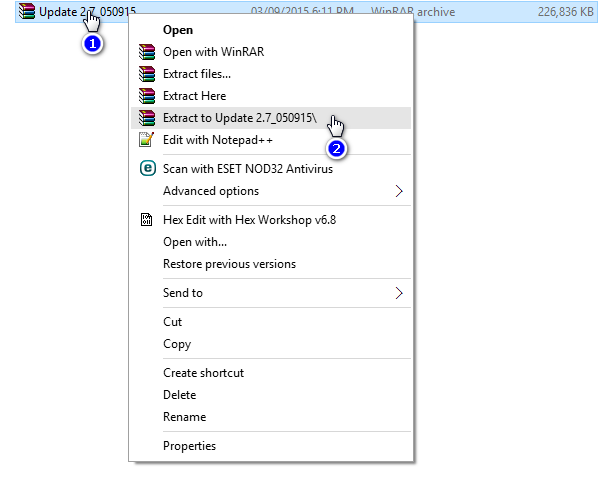This screenshot has width=604, height=478.
Task: Open the Advanced options entry
Action: point(271,191)
